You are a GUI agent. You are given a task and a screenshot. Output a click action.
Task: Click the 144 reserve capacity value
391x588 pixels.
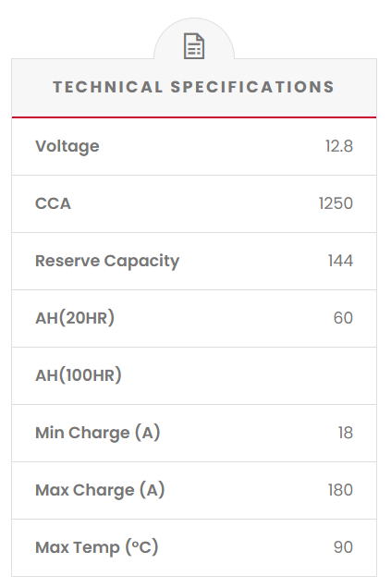[340, 261]
